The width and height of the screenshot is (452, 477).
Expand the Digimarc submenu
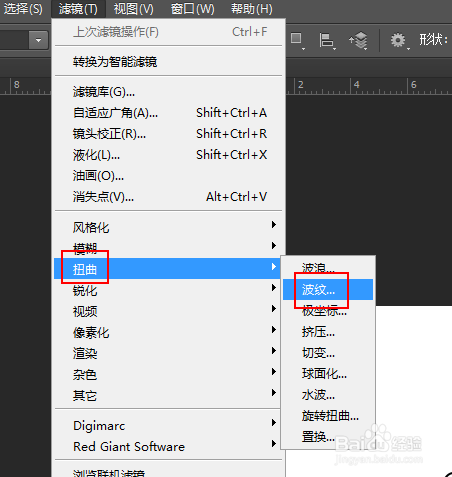[168, 426]
